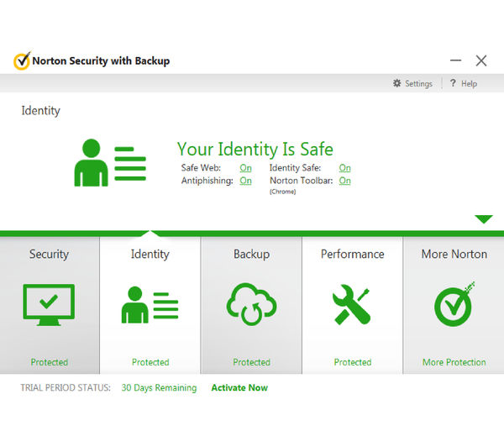Click the (Chrome) note under Norton Toolbar
Screen dimensions: 504x447
click(282, 192)
